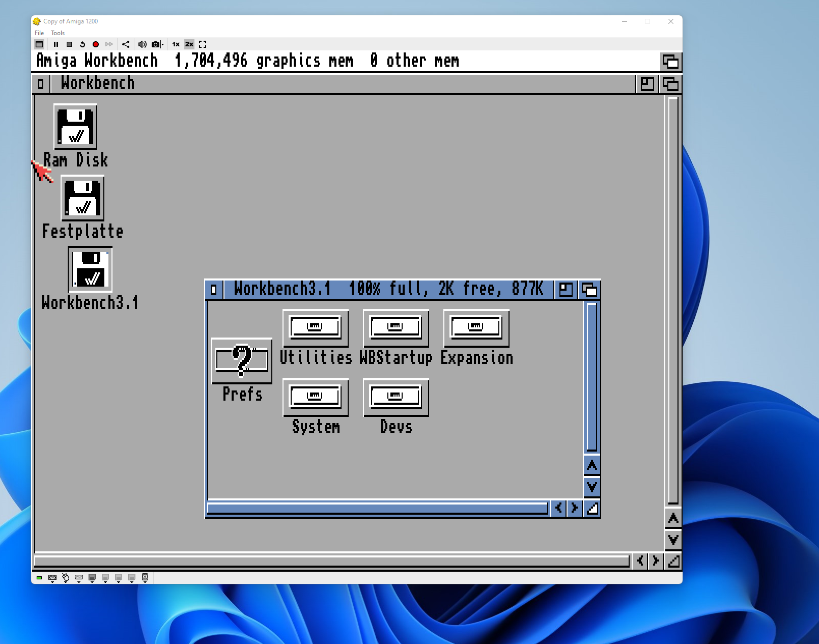Select the Expansion drawer
Viewport: 819px width, 644px height.
tap(476, 328)
